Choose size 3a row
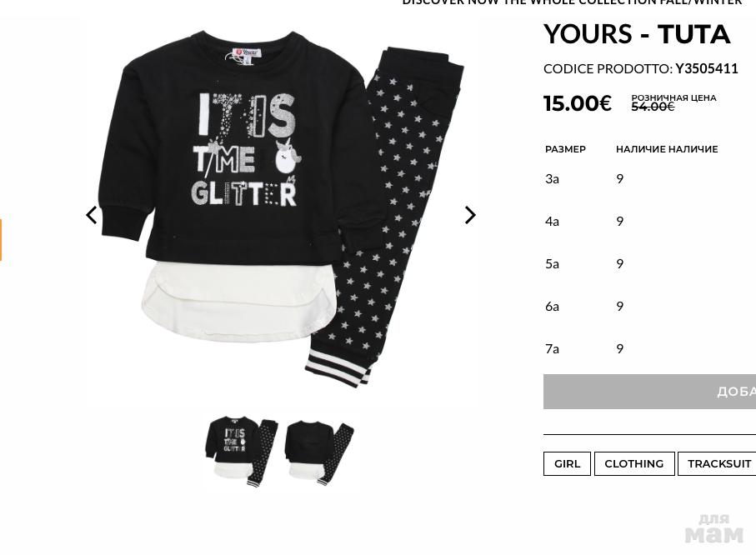756x555 pixels. tap(649, 179)
